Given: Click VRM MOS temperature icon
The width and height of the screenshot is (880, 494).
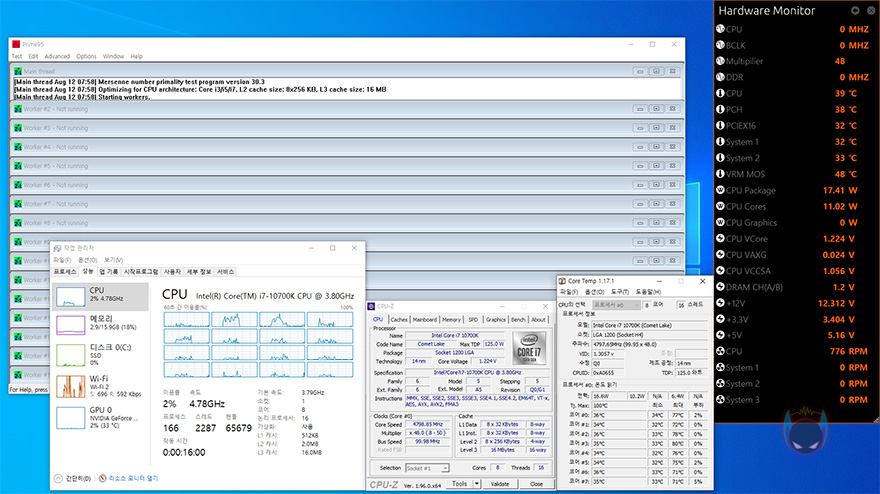Looking at the screenshot, I should 721,173.
